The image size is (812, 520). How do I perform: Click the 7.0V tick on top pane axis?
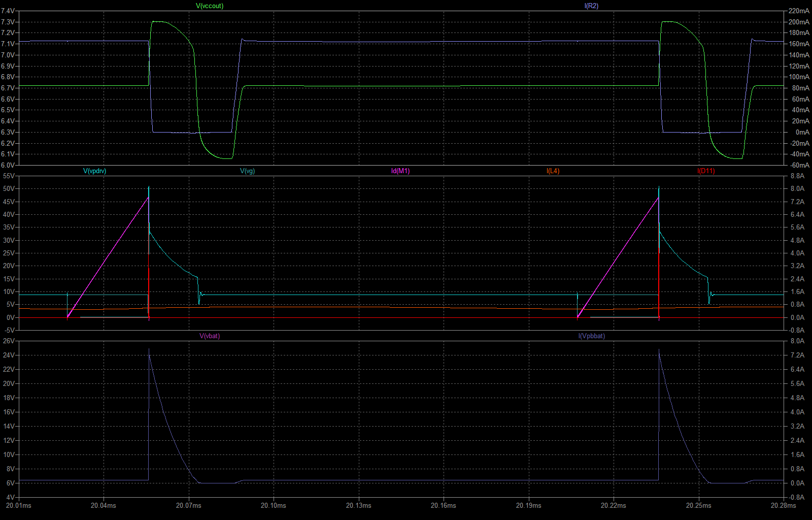pos(8,55)
